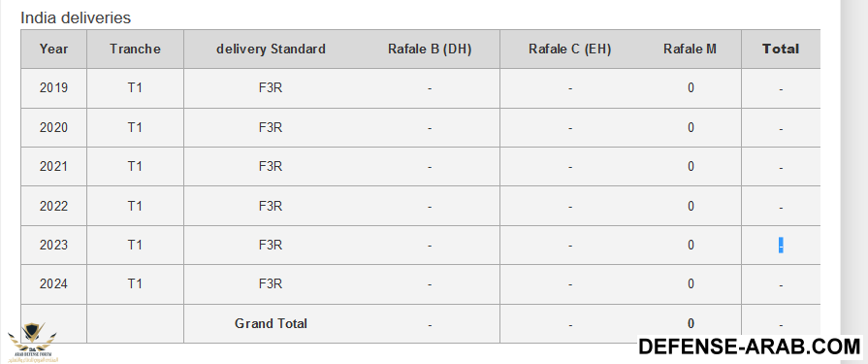868x364 pixels.
Task: Click the highlighted dash in 2023 Total cell
Action: 781,246
